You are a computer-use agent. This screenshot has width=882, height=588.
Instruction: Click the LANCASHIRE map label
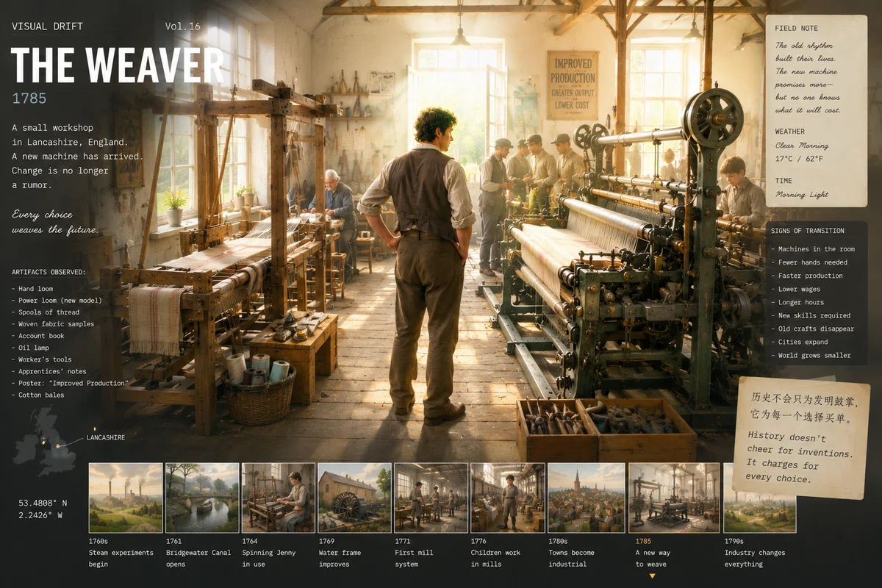pyautogui.click(x=106, y=437)
